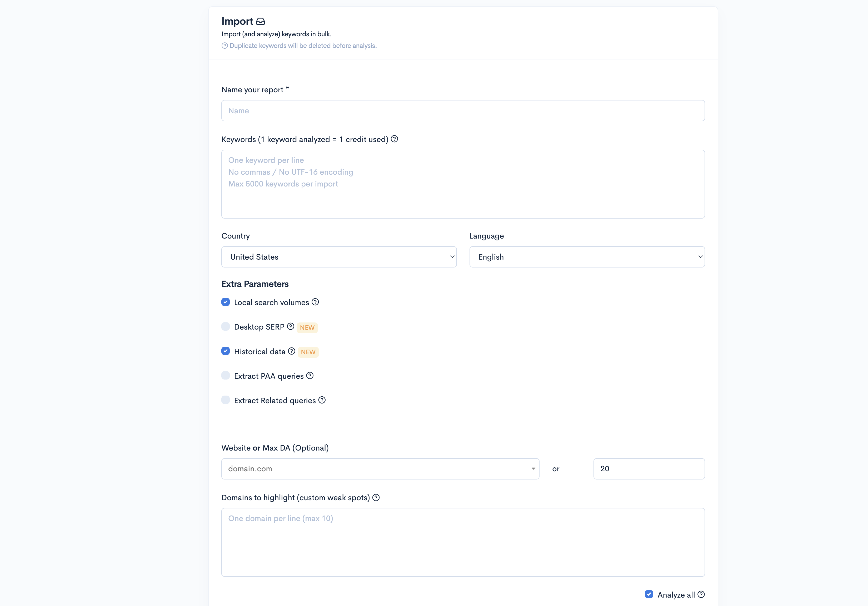The height and width of the screenshot is (606, 868).
Task: Click the Extract Related queries help icon
Action: pos(322,400)
